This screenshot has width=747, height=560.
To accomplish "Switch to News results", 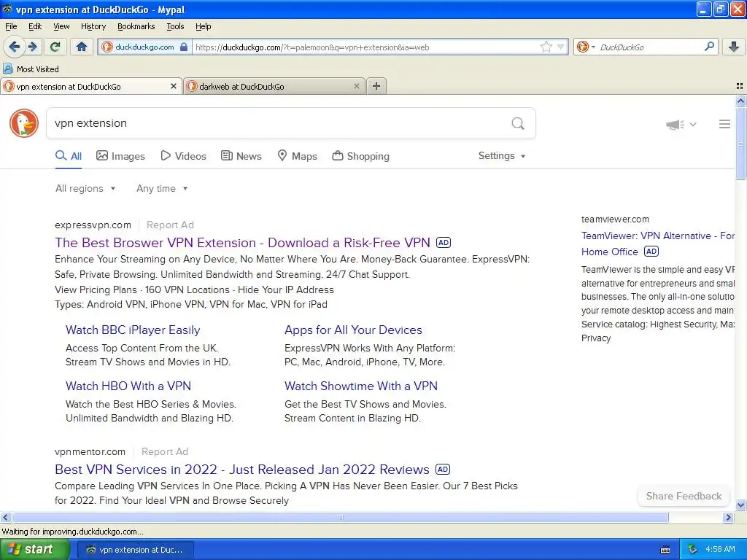I will point(241,156).
